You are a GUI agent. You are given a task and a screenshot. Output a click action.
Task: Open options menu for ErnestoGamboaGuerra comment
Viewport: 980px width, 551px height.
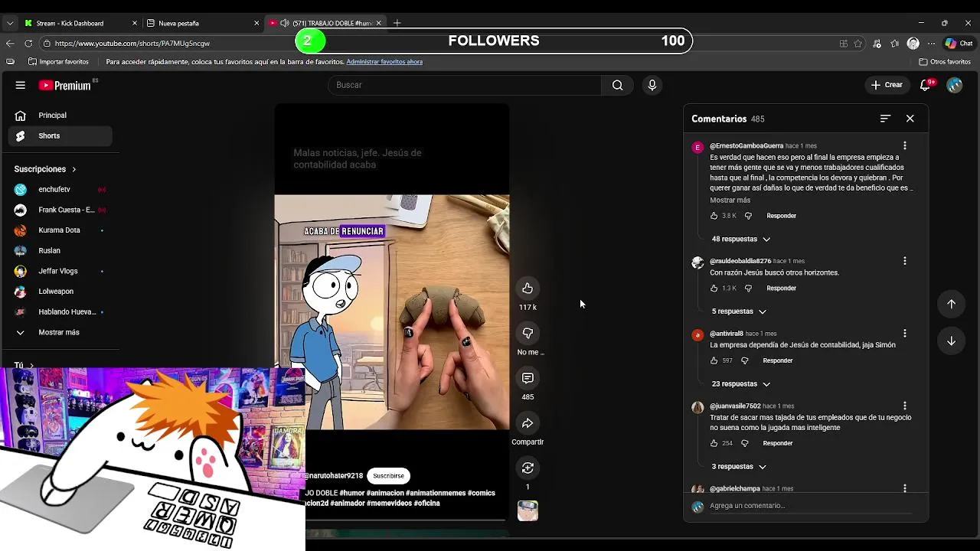tap(904, 146)
